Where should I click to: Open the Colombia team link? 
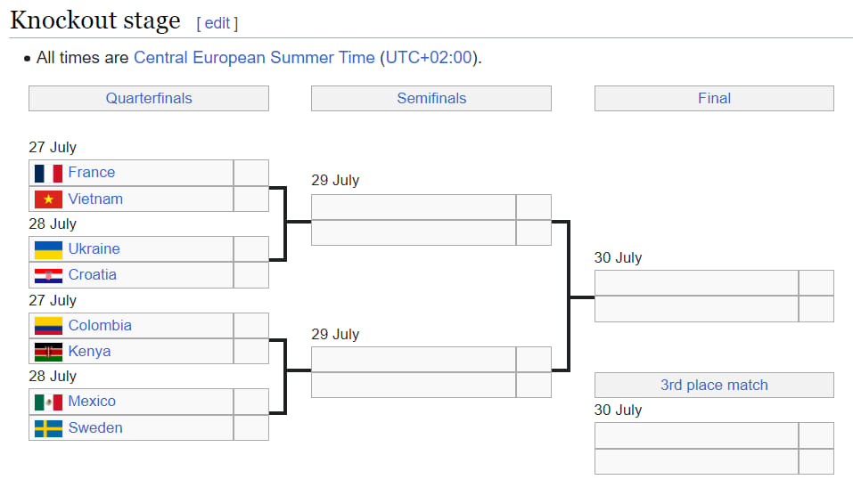100,325
